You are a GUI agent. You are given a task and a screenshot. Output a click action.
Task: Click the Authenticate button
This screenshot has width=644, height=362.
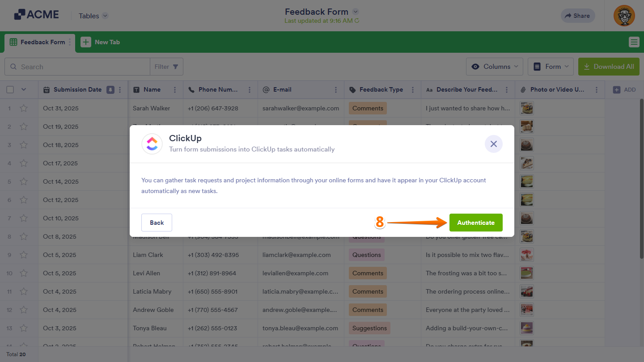pos(476,222)
